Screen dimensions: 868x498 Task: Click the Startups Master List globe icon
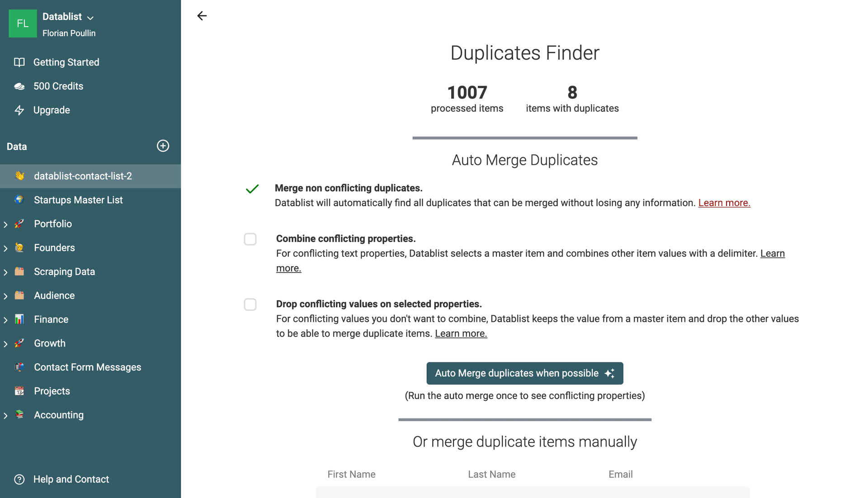(19, 200)
